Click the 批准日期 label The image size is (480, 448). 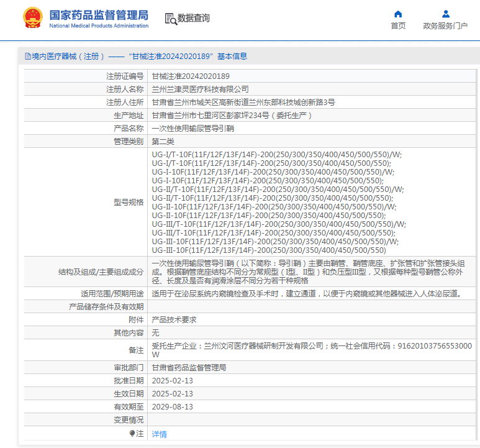pos(129,381)
